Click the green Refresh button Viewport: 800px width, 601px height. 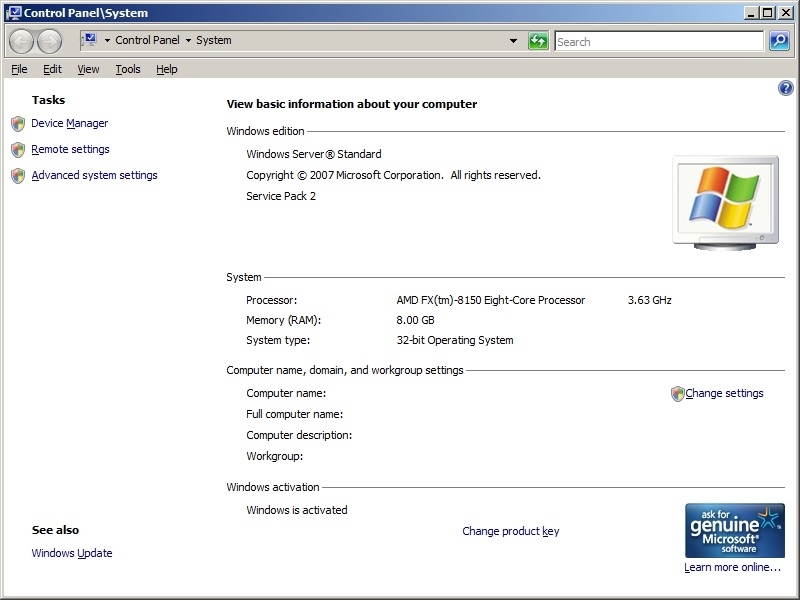538,41
